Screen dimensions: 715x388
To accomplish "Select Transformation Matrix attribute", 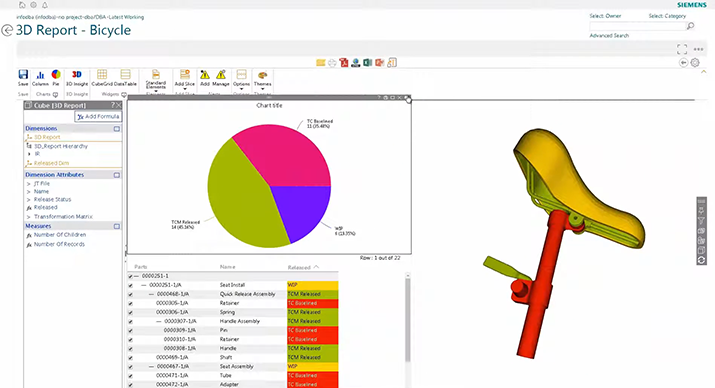I will [x=63, y=217].
